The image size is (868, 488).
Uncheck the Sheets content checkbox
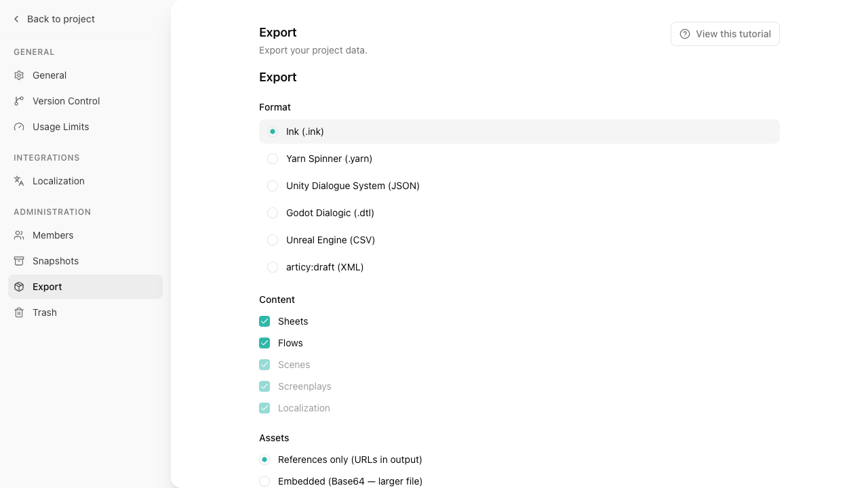264,321
